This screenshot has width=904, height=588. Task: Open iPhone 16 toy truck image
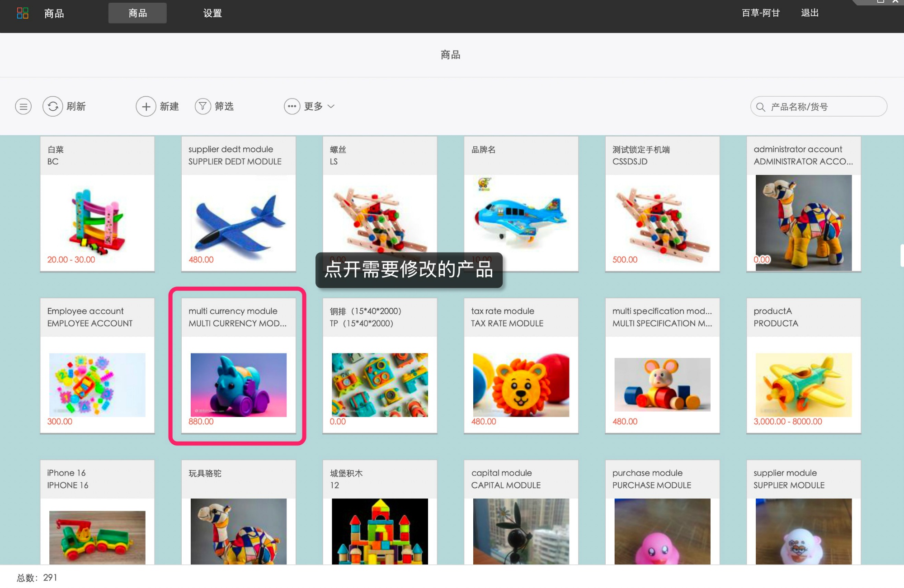(97, 537)
